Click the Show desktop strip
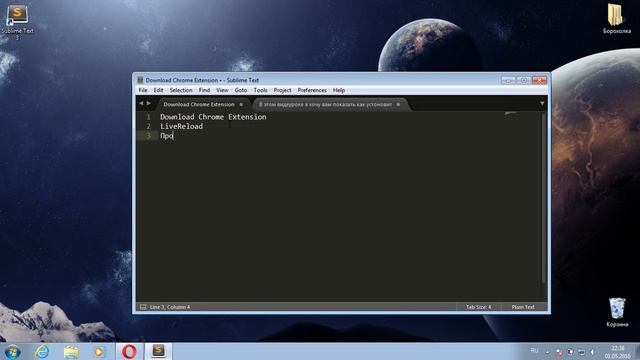This screenshot has height=360, width=640. [x=637, y=351]
